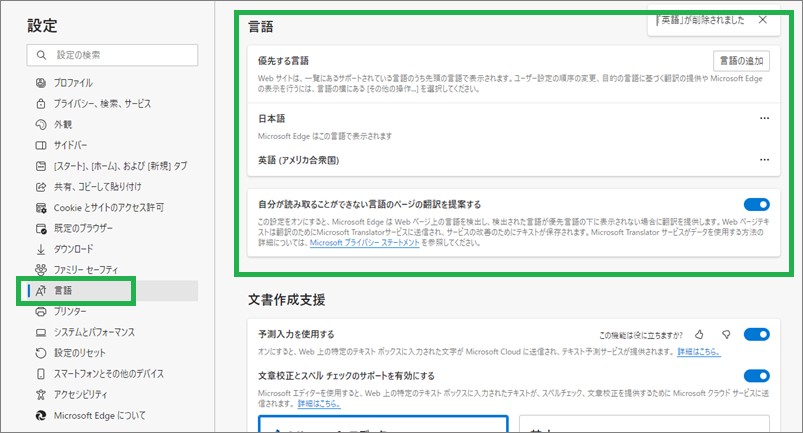Open Cookie とサイトのアクセス許可 settings
803x433 pixels.
click(x=109, y=208)
